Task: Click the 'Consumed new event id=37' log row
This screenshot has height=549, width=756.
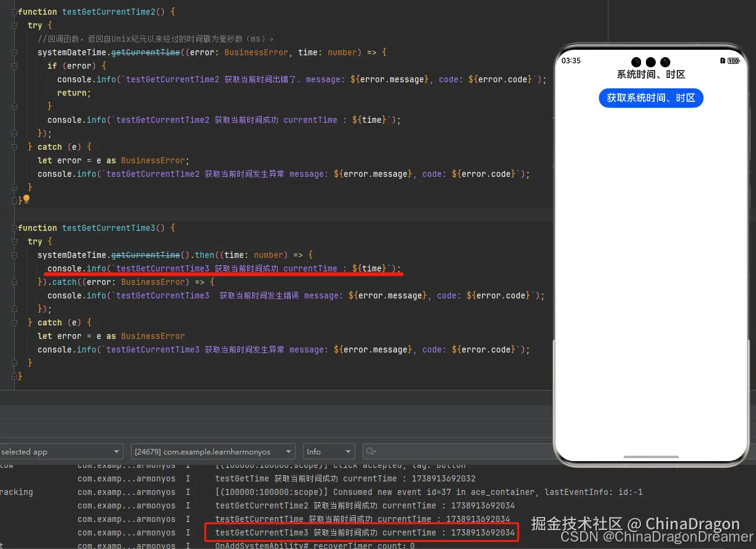Action: coord(429,492)
